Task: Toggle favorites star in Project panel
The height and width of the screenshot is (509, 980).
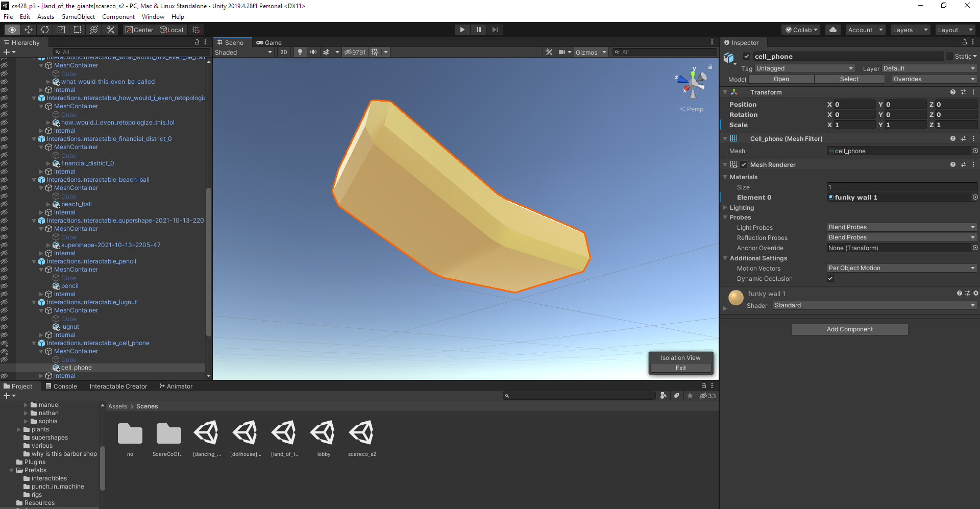Action: tap(690, 396)
